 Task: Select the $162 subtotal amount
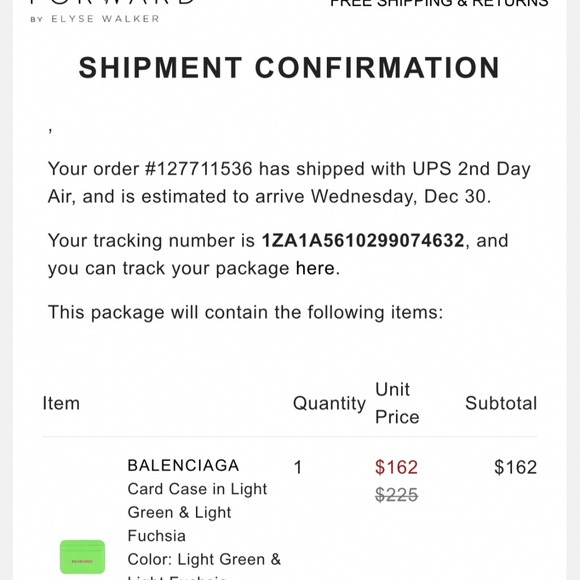516,467
